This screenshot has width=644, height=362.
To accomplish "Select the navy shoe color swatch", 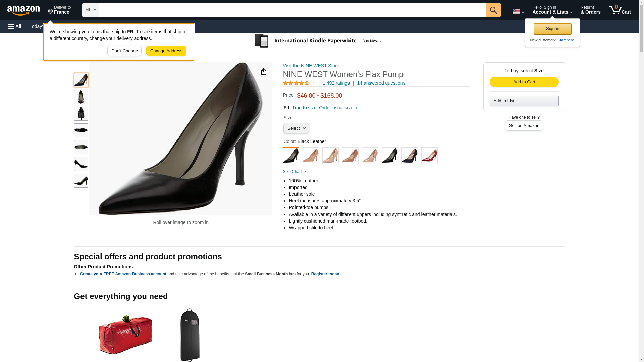I will pyautogui.click(x=410, y=156).
